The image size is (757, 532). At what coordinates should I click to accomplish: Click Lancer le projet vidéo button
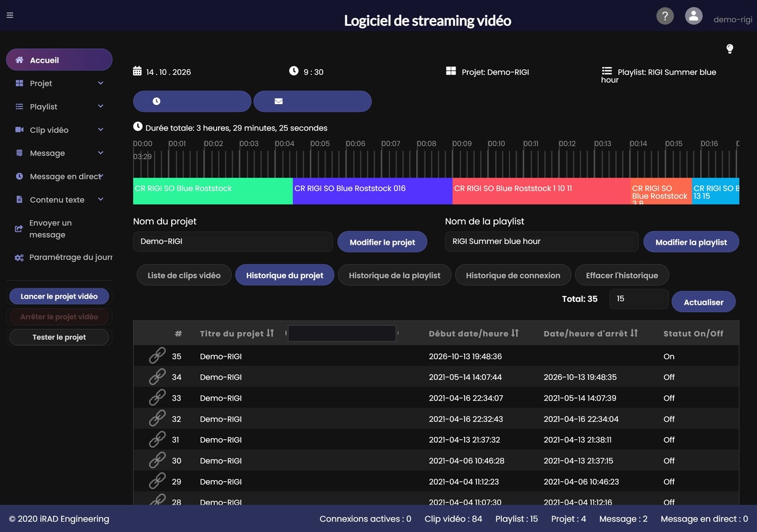[x=59, y=297]
